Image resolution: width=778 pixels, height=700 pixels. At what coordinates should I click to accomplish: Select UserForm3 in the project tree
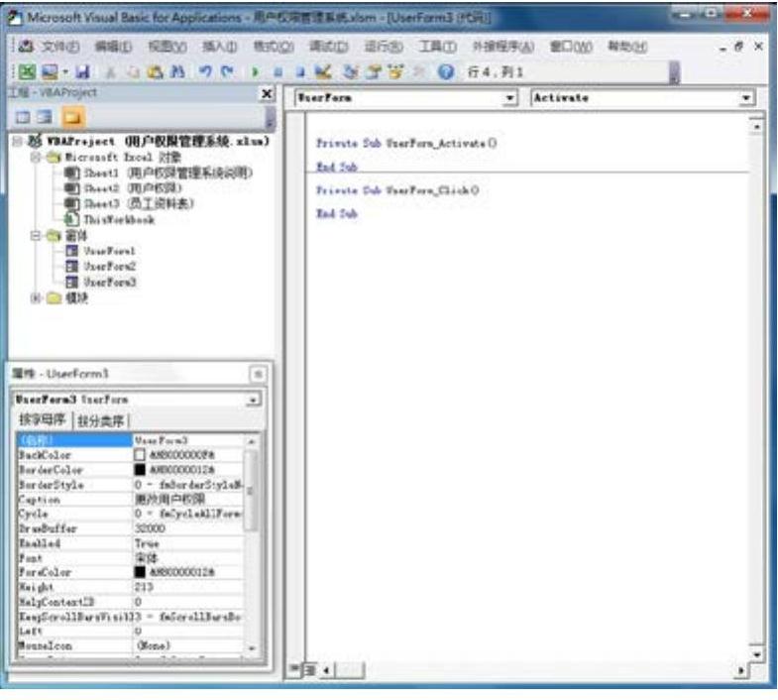101,282
